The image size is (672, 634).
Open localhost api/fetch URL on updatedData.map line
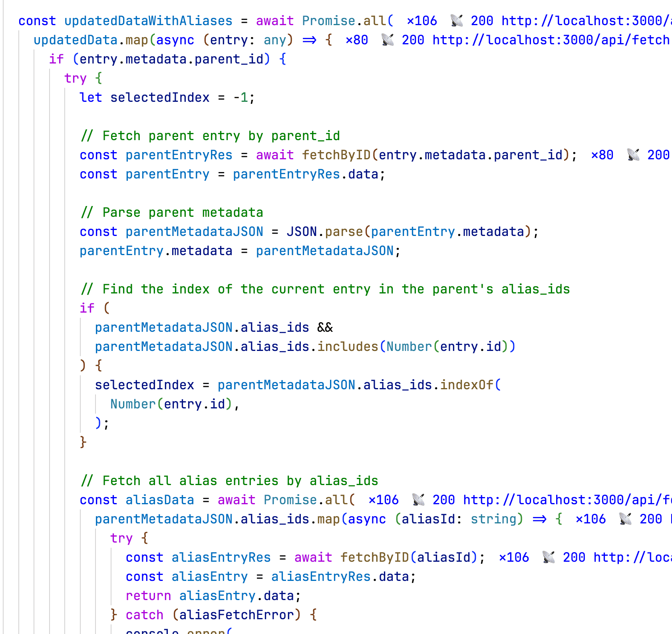551,40
